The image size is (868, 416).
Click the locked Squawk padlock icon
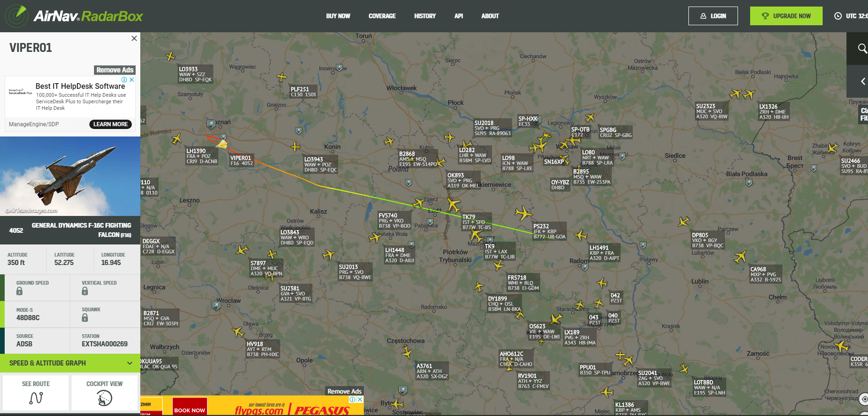click(85, 318)
